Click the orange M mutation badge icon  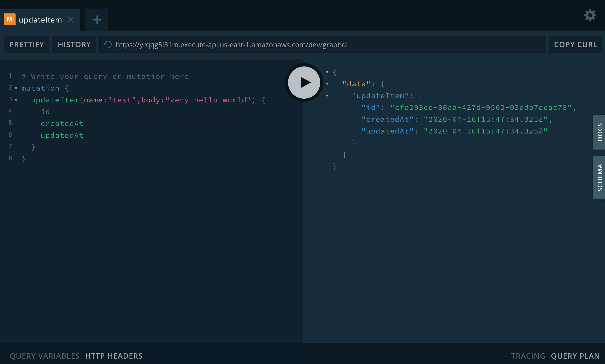(x=10, y=19)
